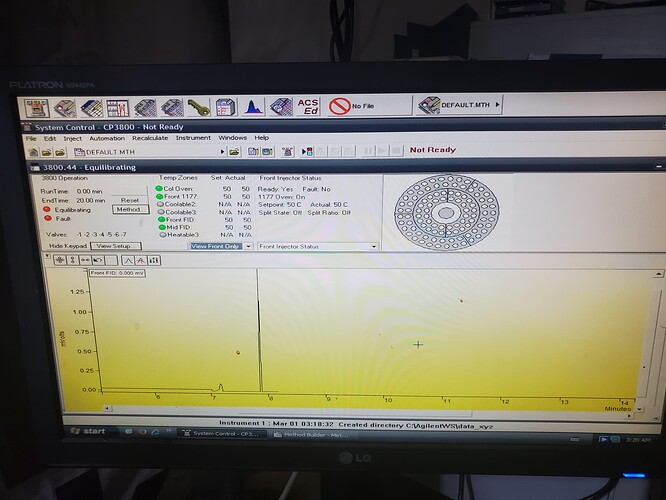Click Hide Keypad
Screen dimensions: 666x500
[x=68, y=246]
